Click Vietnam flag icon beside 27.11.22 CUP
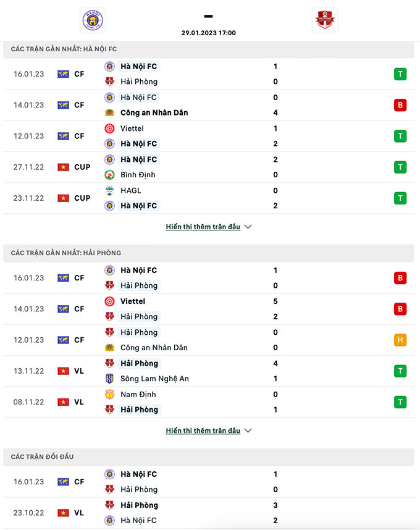Screen dimensions: 420x530 (63, 167)
